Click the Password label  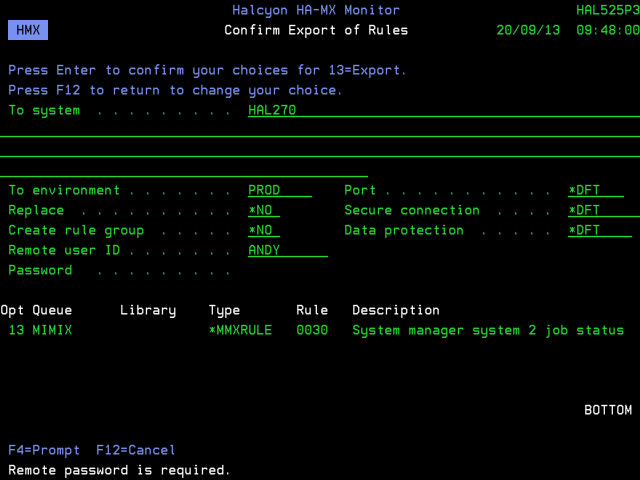pos(40,270)
